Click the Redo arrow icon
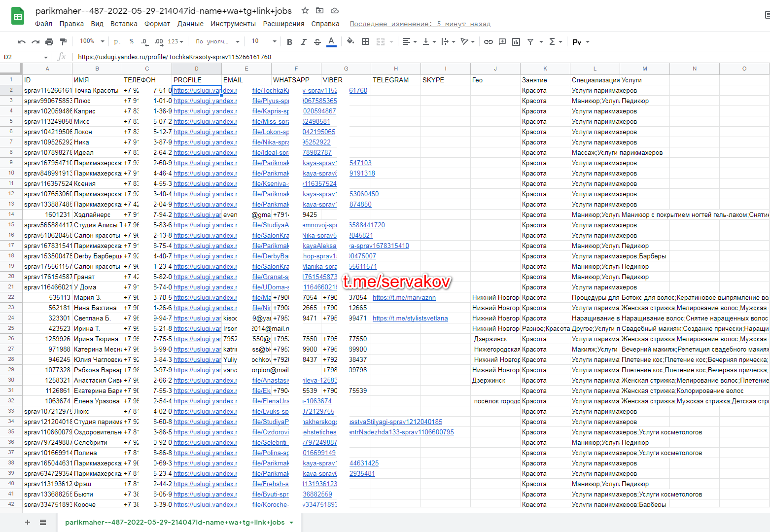This screenshot has width=770, height=532. pyautogui.click(x=35, y=42)
